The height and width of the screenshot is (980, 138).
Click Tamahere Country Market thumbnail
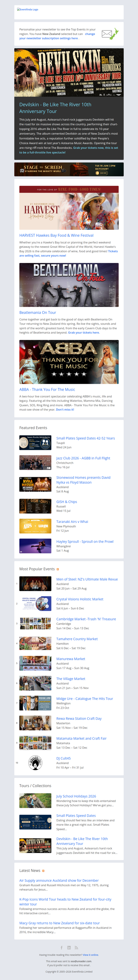[x=35, y=643]
